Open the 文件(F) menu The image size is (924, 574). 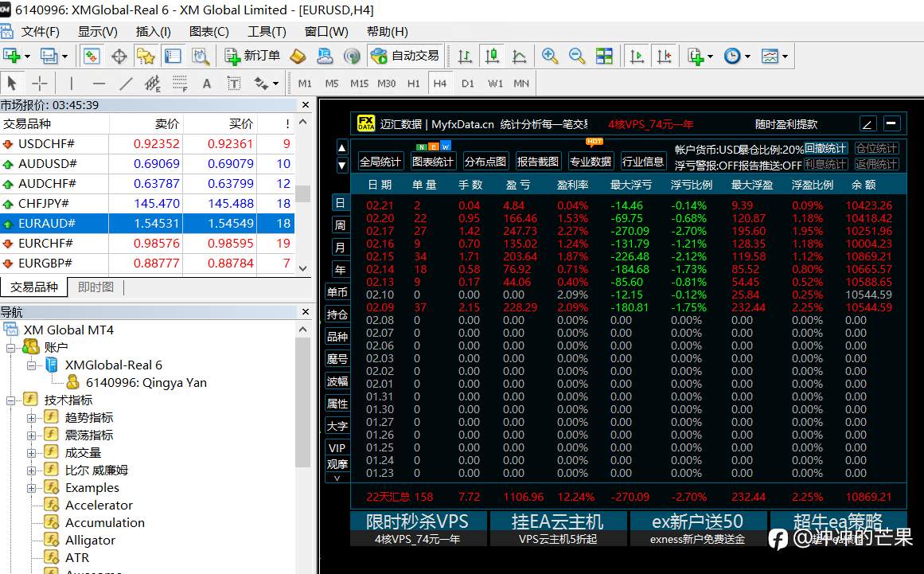pos(40,32)
